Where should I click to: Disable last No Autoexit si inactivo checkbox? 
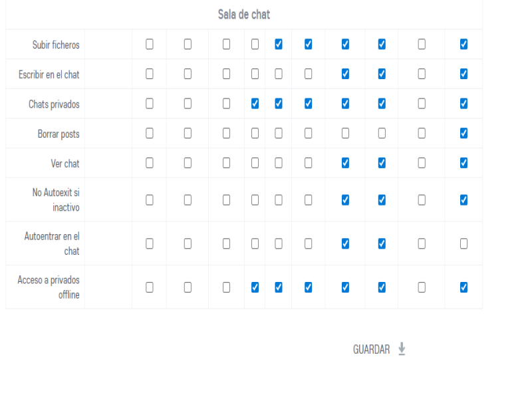[x=464, y=199]
